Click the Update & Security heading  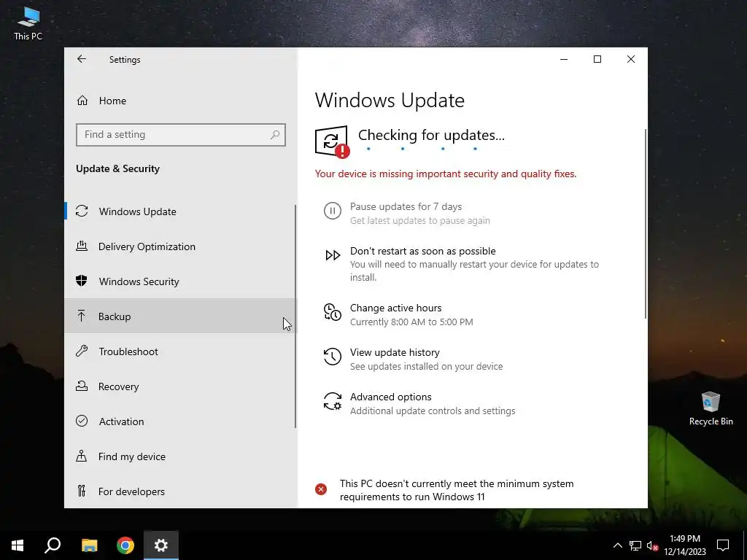coord(117,168)
